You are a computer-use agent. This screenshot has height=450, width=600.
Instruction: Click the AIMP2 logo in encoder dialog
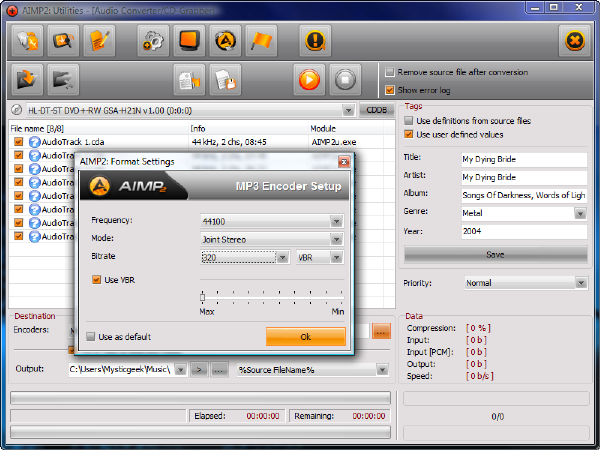click(129, 186)
